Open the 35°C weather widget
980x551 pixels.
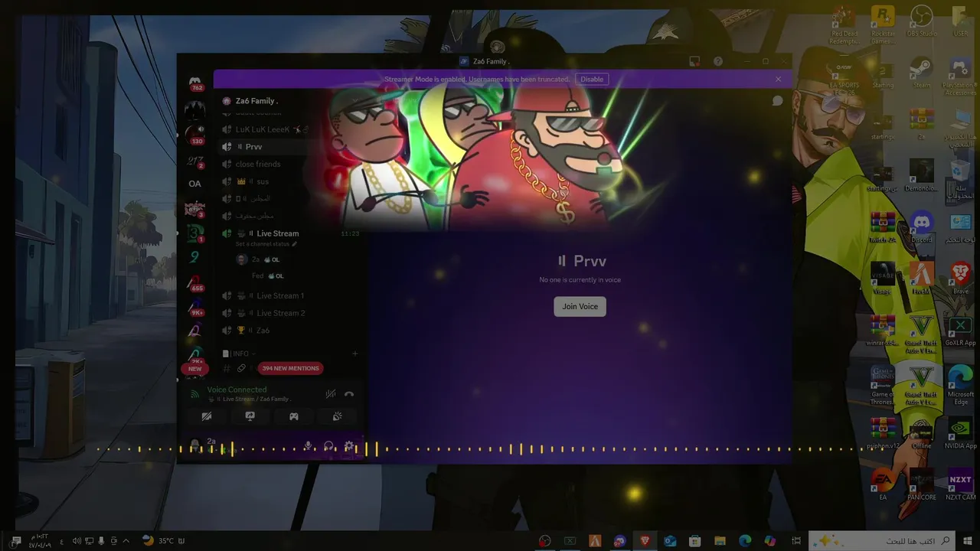pos(163,541)
